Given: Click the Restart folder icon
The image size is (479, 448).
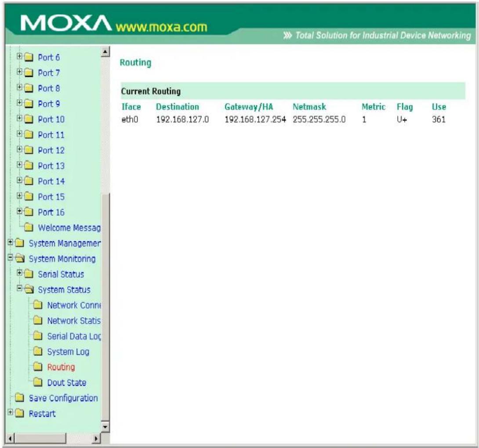Looking at the screenshot, I should click(19, 414).
